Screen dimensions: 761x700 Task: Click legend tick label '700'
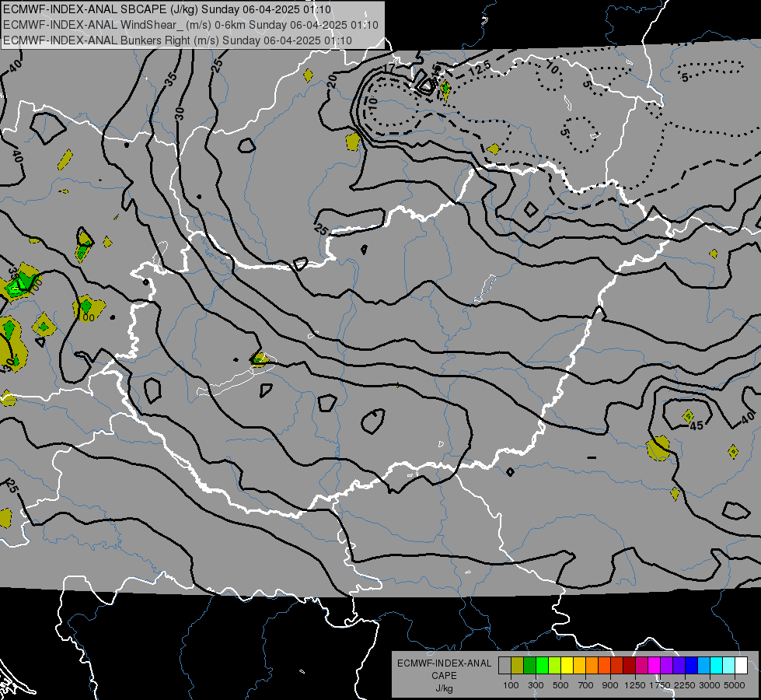click(x=586, y=685)
